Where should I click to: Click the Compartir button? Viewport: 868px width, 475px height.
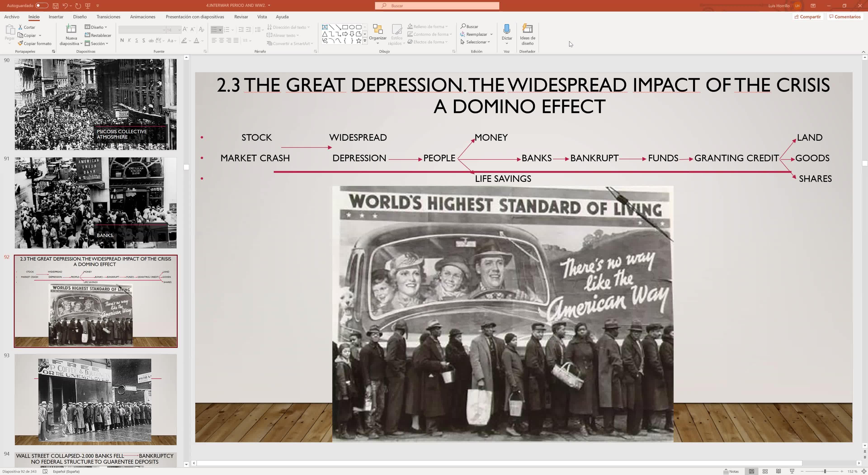point(808,17)
